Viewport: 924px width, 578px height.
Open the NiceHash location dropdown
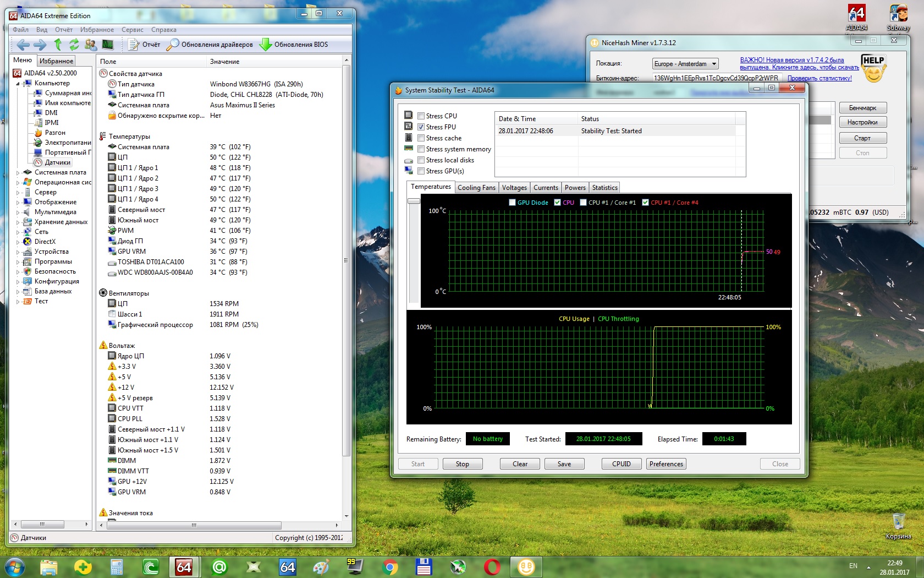tap(685, 64)
